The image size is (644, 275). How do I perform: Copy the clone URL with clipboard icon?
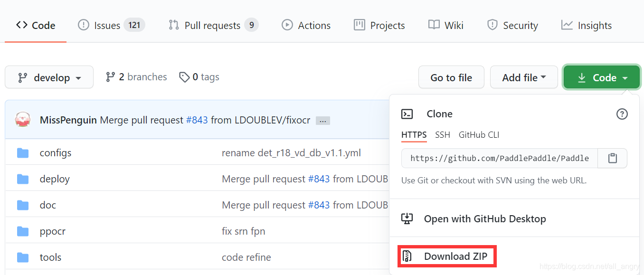(x=613, y=158)
